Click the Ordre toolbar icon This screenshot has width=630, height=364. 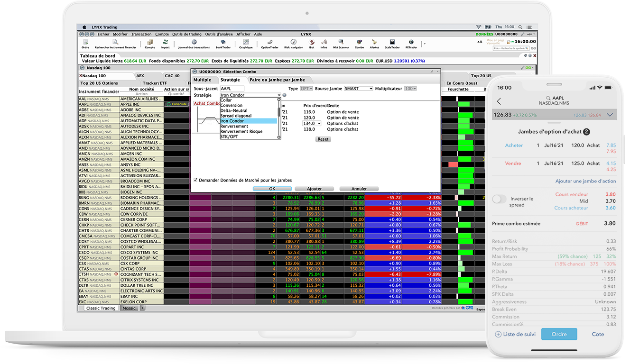(85, 44)
